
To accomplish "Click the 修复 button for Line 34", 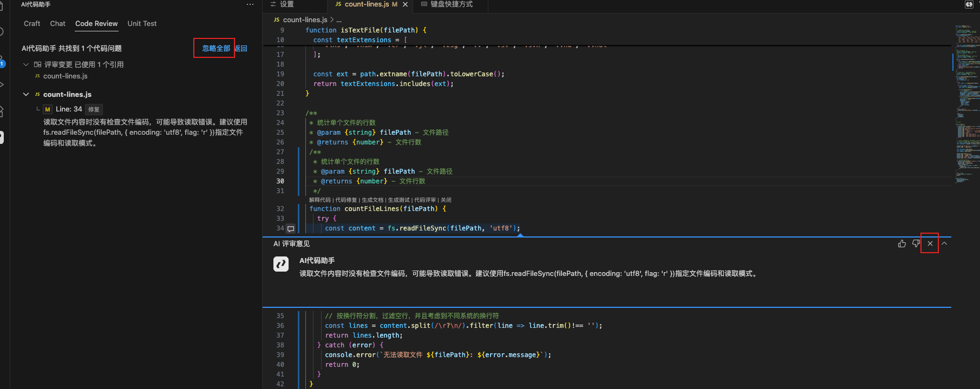I will click(x=94, y=109).
